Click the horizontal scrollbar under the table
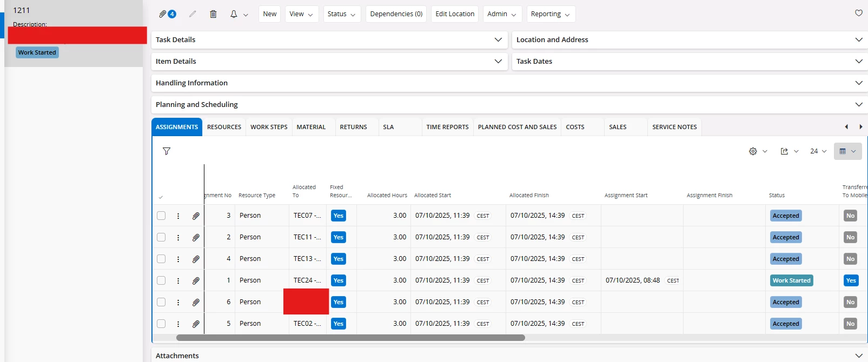868x362 pixels. 350,338
